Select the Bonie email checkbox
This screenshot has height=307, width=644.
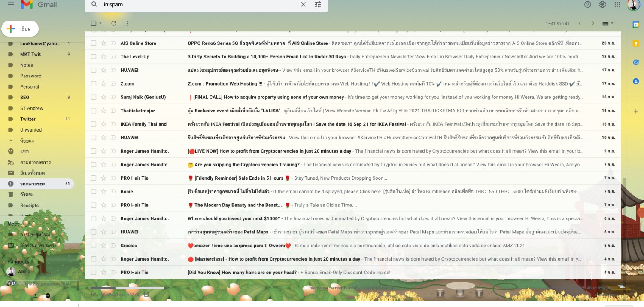point(94,191)
